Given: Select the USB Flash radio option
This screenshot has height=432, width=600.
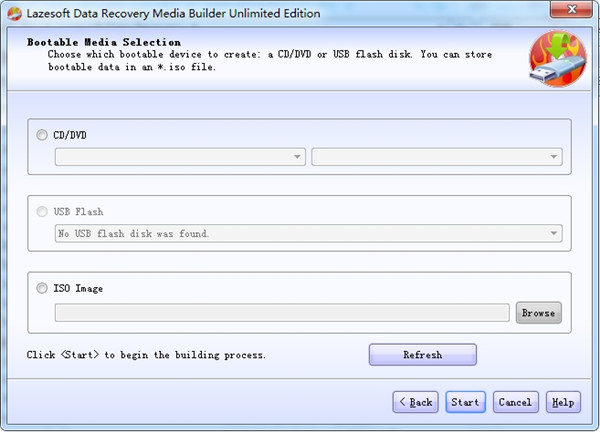Looking at the screenshot, I should [x=41, y=212].
